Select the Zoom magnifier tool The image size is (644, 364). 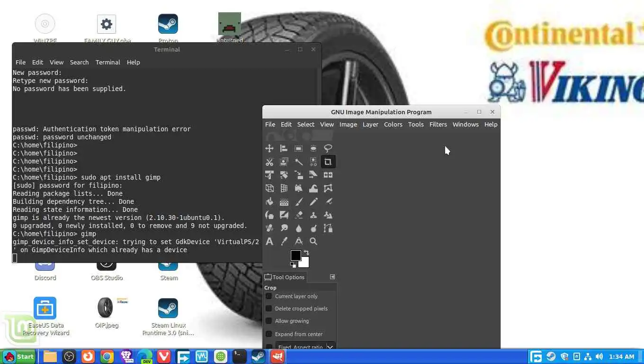(313, 241)
